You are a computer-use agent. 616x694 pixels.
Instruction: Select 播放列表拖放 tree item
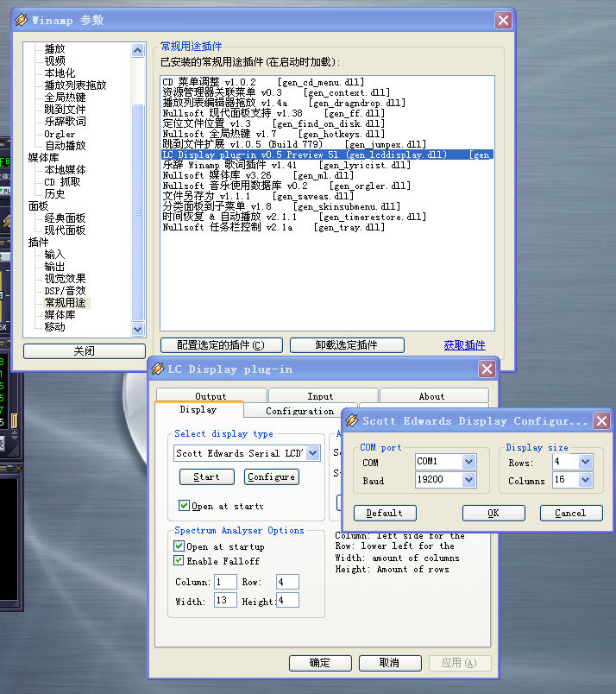[75, 85]
